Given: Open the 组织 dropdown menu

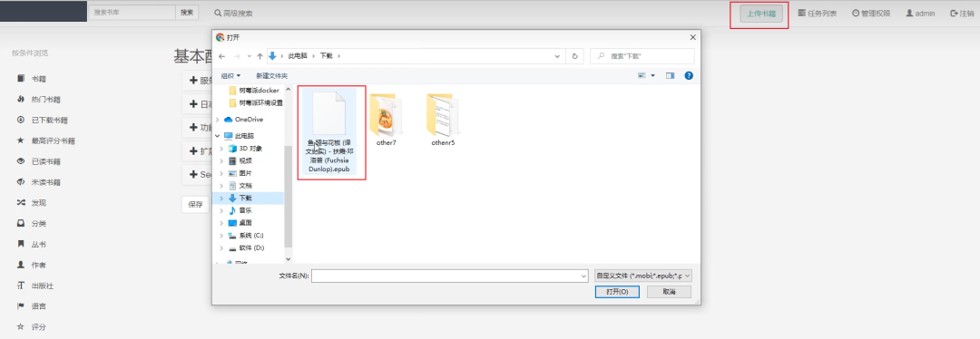Looking at the screenshot, I should [x=230, y=75].
